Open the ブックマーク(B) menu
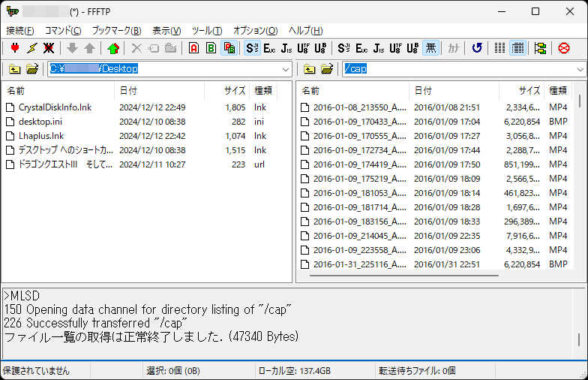Viewport: 588px width, 380px height. (117, 30)
